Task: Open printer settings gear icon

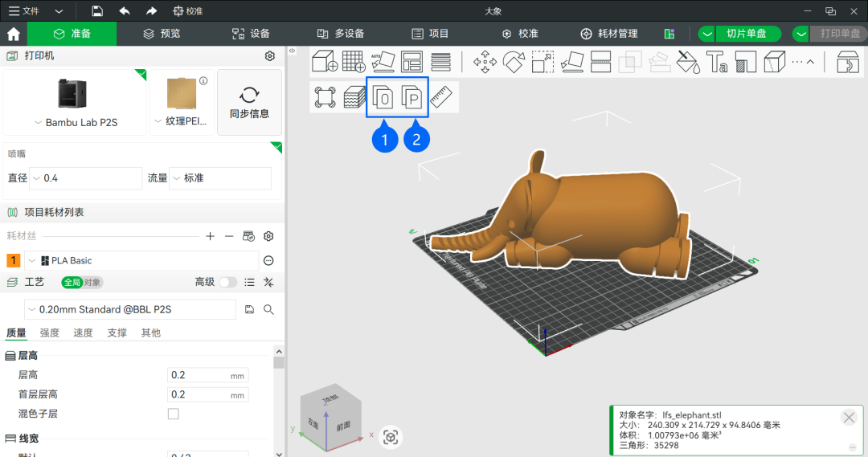Action: point(269,56)
